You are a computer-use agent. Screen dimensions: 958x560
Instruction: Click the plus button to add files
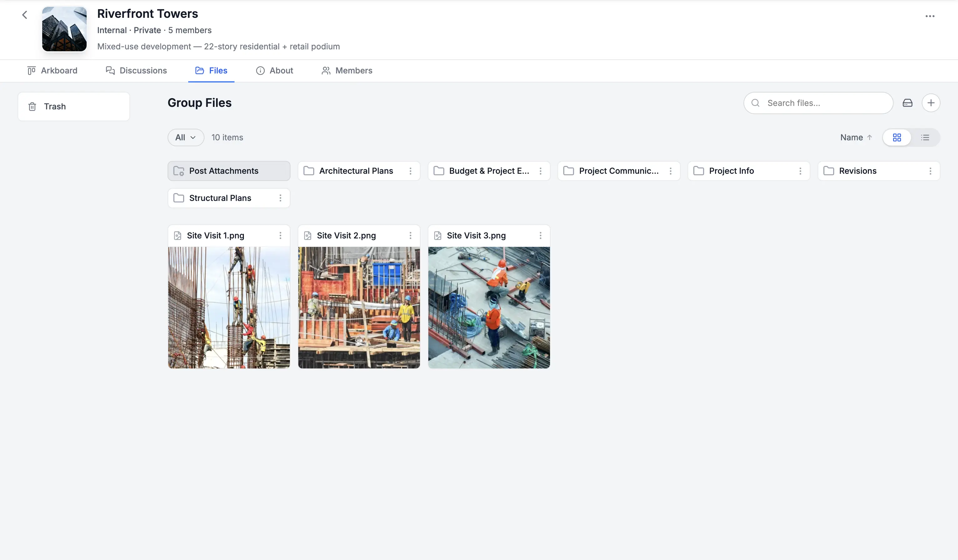click(x=930, y=103)
